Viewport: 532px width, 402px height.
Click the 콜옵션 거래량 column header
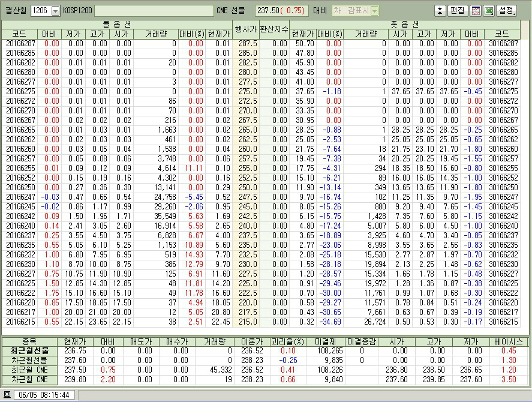(x=155, y=34)
